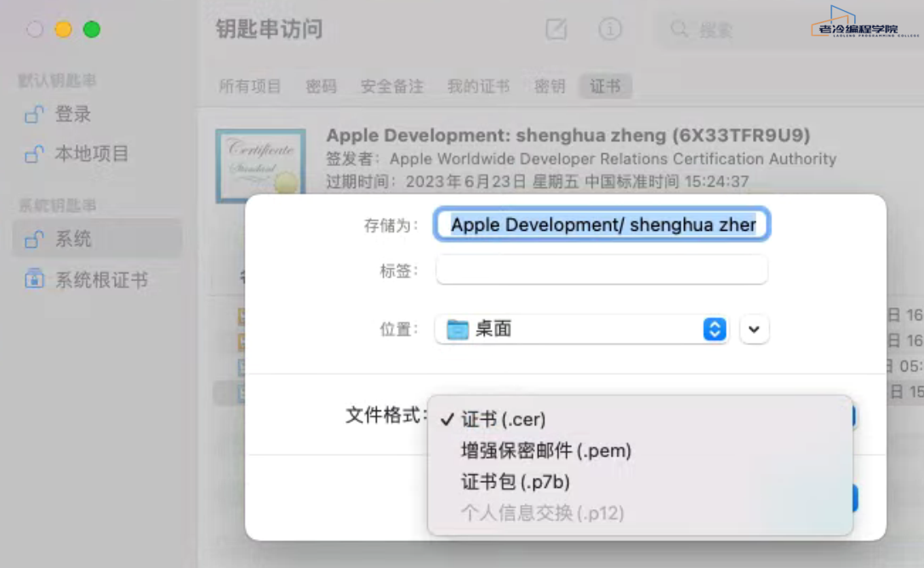Select the 系统 keychain in sidebar
924x568 pixels.
97,239
